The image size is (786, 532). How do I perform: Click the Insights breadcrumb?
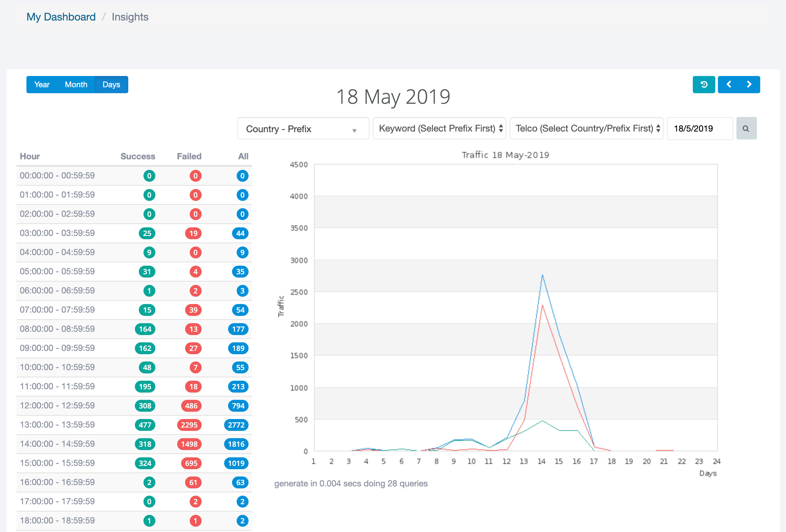pos(130,17)
